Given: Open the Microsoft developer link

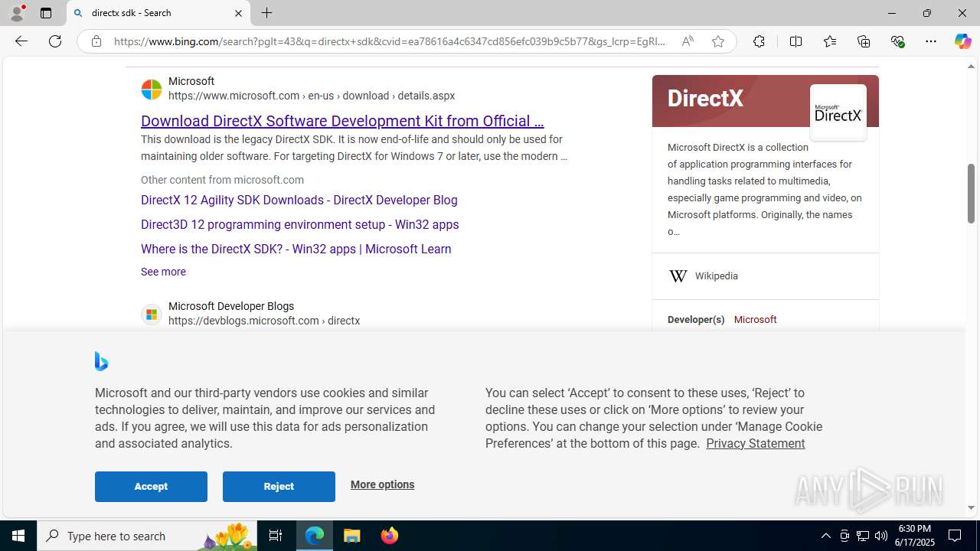Looking at the screenshot, I should (x=755, y=320).
